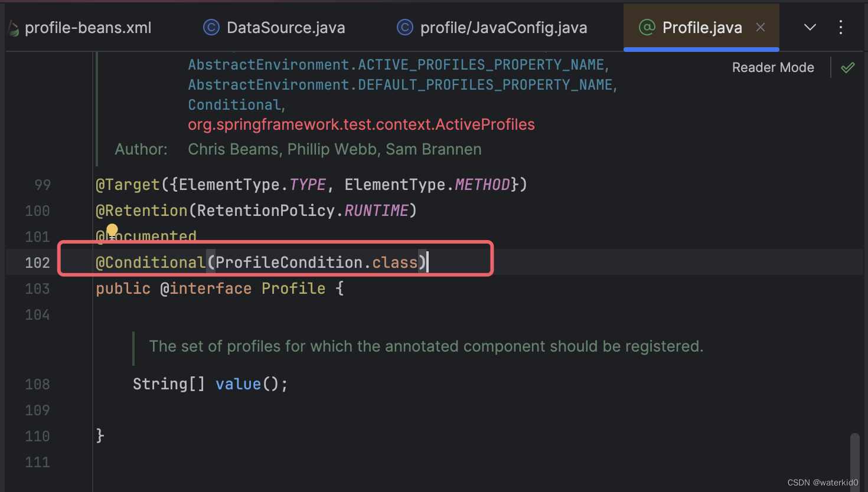Open AbstractEnvironment.ACTIVE_PROFILES_PROPERTY_NAME doc link

pos(396,65)
